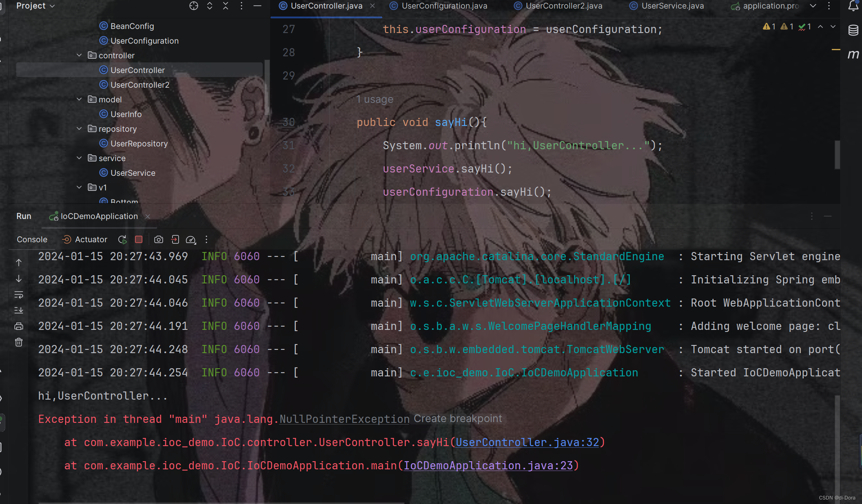Click the 1 usage inlay hint
The height and width of the screenshot is (504, 862).
[375, 99]
